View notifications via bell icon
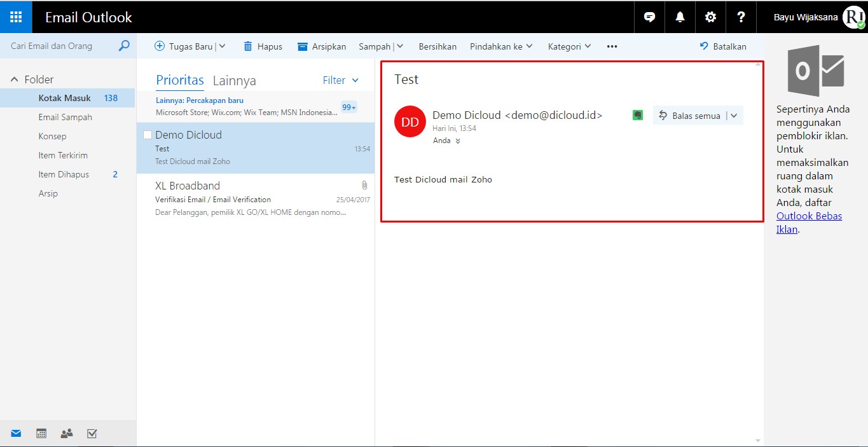 click(x=680, y=17)
